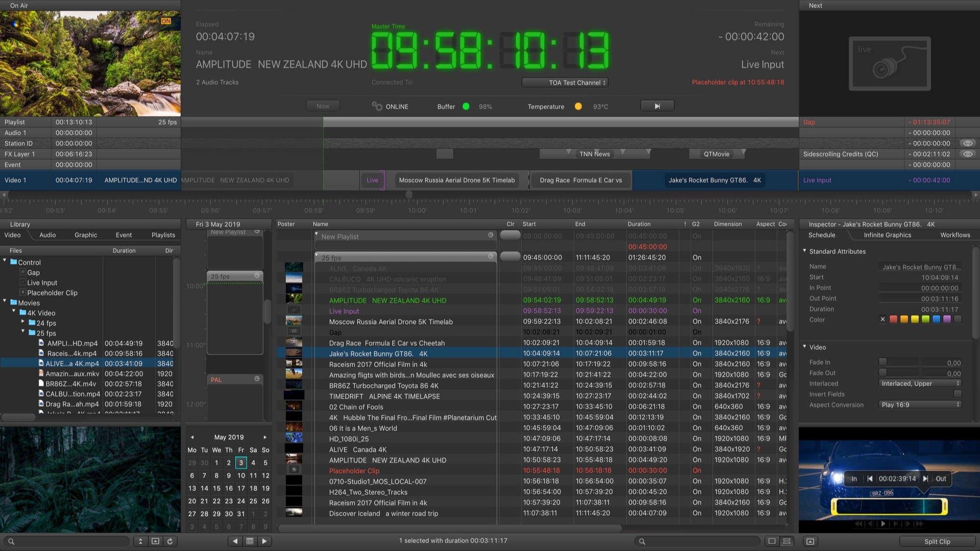Toggle the Invert Fields checkbox
This screenshot has height=551, width=980.
click(x=957, y=394)
